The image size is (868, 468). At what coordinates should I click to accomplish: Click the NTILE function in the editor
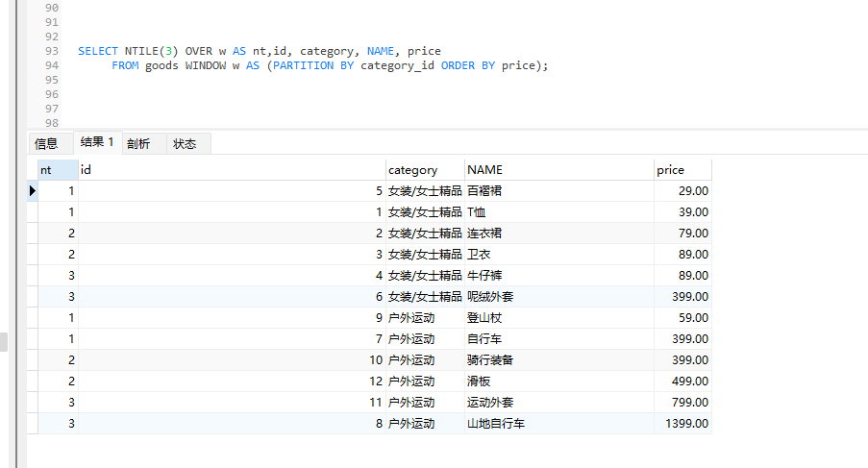141,51
